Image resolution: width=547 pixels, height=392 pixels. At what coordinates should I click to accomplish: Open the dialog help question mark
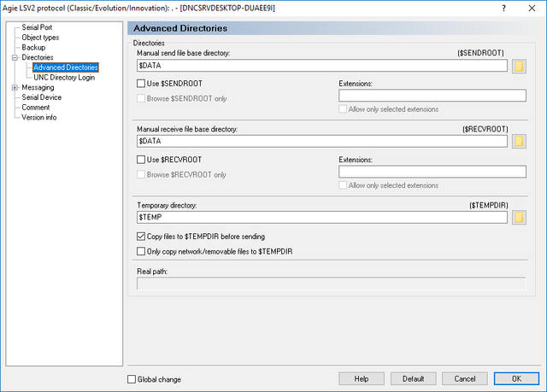(503, 8)
